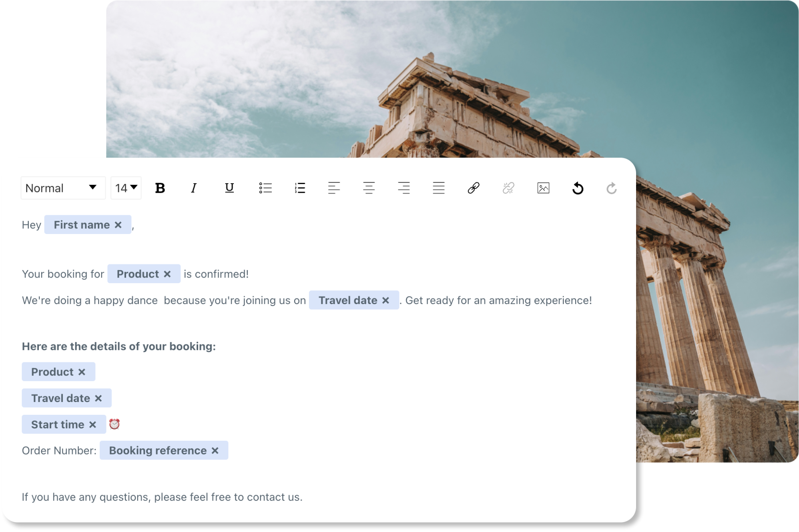Toggle italic formatting
Screen dimensions: 799x532
(x=194, y=188)
